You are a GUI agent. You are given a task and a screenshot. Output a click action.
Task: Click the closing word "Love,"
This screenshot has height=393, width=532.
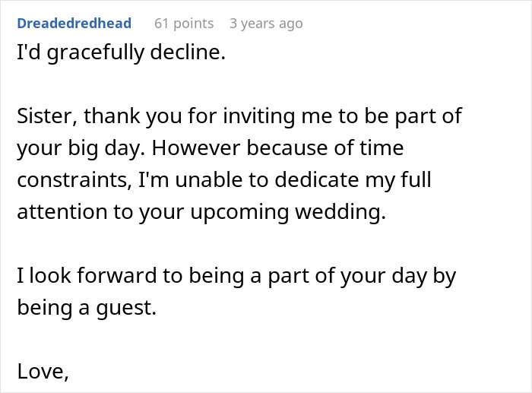point(43,373)
